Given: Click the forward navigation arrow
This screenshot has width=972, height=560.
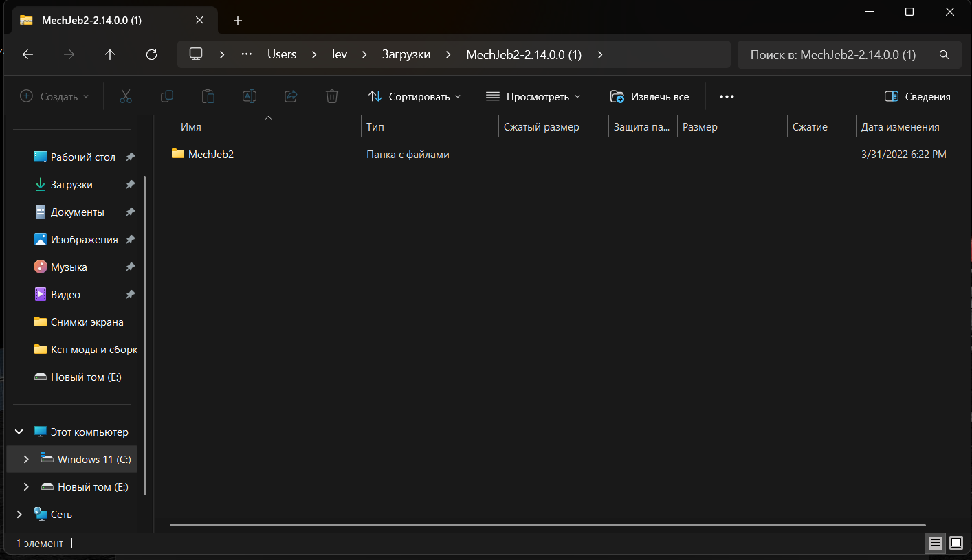Looking at the screenshot, I should pos(69,55).
